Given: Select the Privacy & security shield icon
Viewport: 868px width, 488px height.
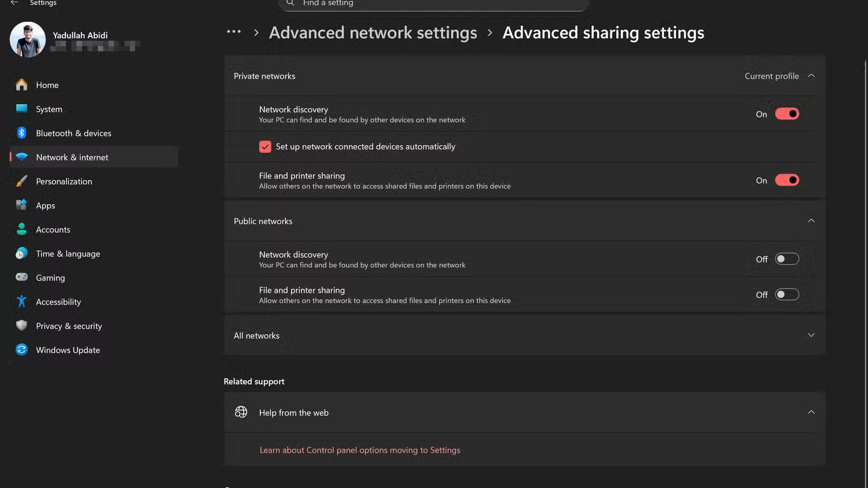Looking at the screenshot, I should [x=21, y=326].
